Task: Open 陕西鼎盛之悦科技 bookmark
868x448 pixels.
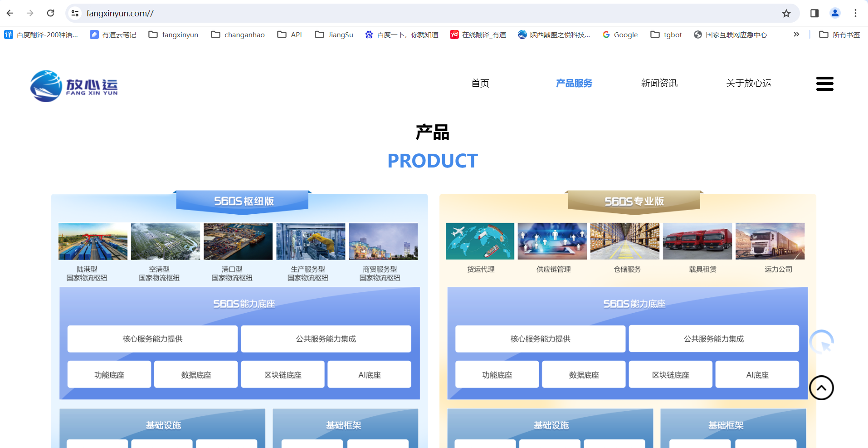Action: pyautogui.click(x=554, y=34)
